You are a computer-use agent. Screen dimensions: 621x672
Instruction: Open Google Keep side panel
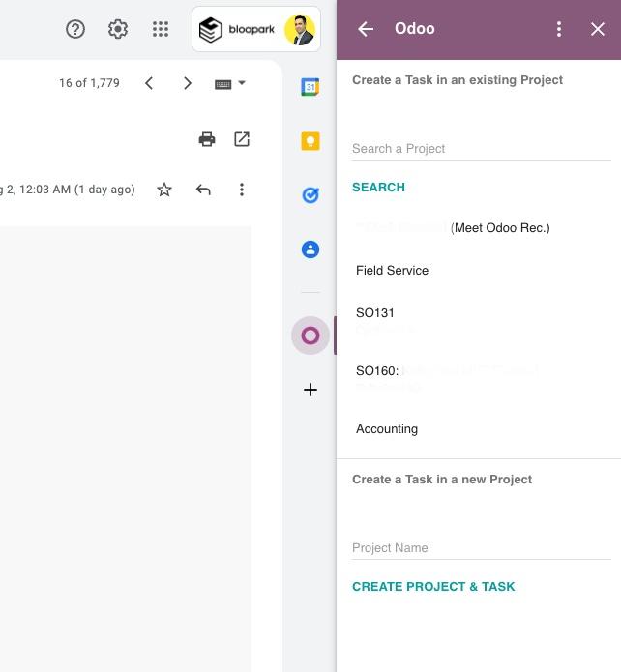pyautogui.click(x=310, y=141)
